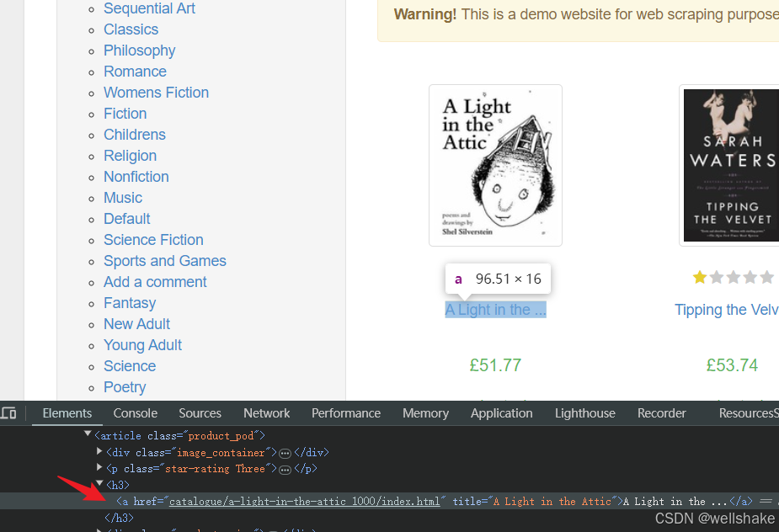Click the £53.74 price text

tap(732, 365)
